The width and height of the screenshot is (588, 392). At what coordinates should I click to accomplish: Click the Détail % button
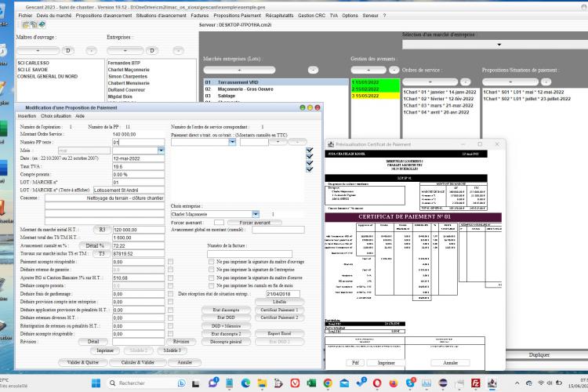95,245
